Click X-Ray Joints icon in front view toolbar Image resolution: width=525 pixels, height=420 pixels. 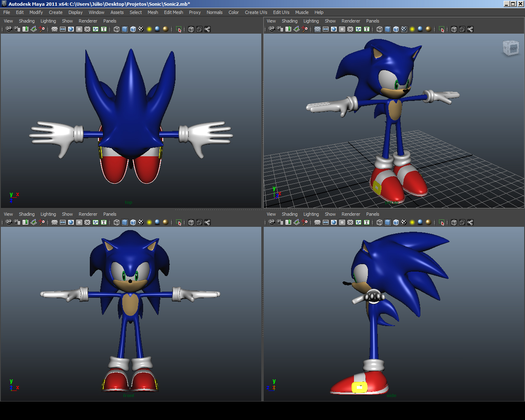tap(207, 222)
